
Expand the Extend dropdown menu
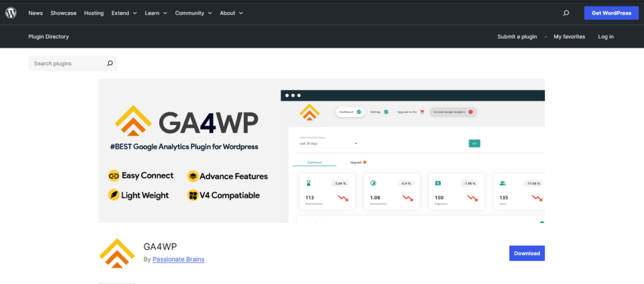point(125,13)
